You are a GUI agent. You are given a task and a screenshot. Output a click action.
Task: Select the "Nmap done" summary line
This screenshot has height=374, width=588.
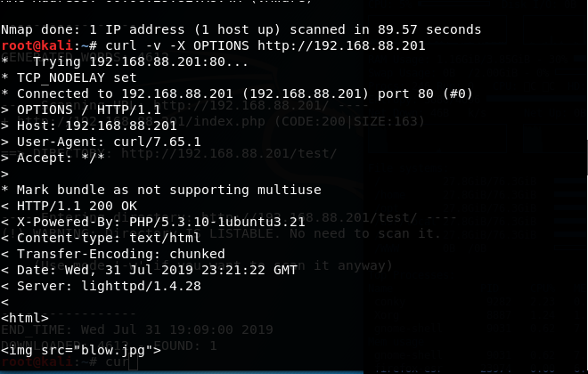241,29
